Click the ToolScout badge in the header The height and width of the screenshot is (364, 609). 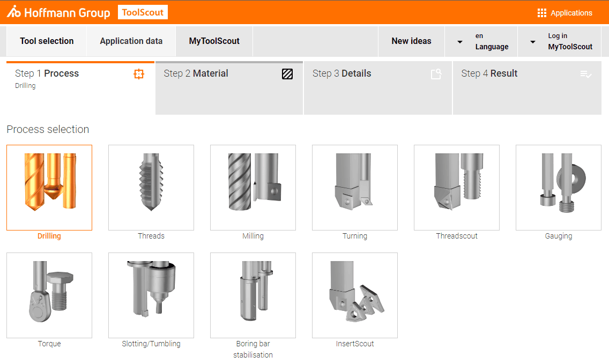click(143, 11)
